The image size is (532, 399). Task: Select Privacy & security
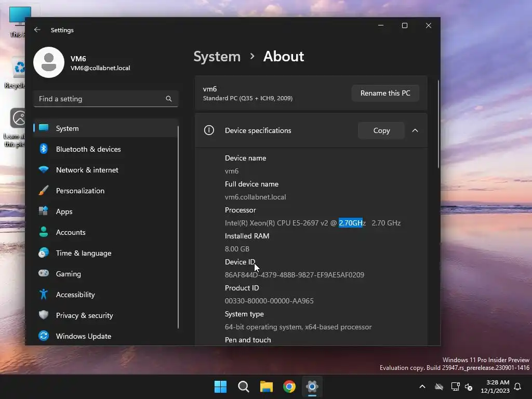pyautogui.click(x=106, y=315)
